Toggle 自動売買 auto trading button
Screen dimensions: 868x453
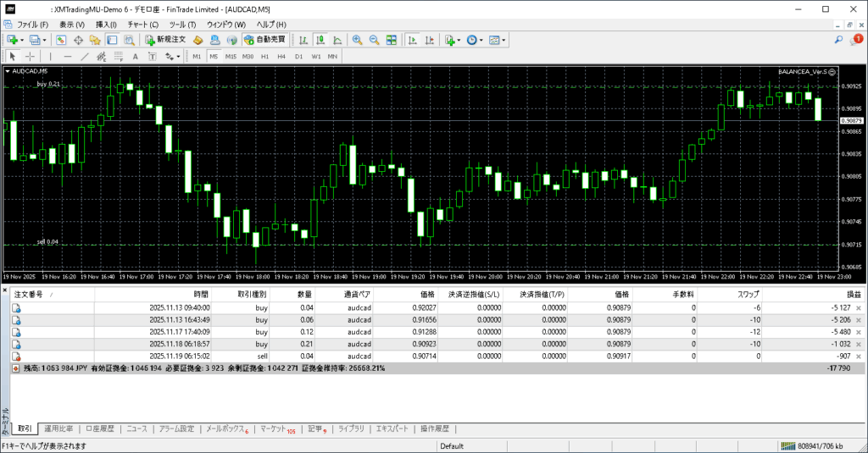tap(264, 40)
